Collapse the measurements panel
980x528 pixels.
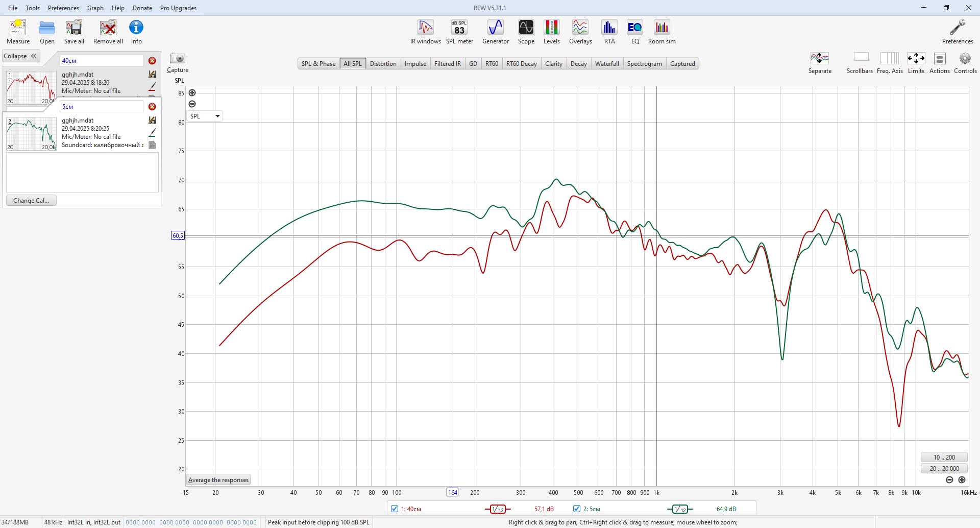tap(21, 56)
